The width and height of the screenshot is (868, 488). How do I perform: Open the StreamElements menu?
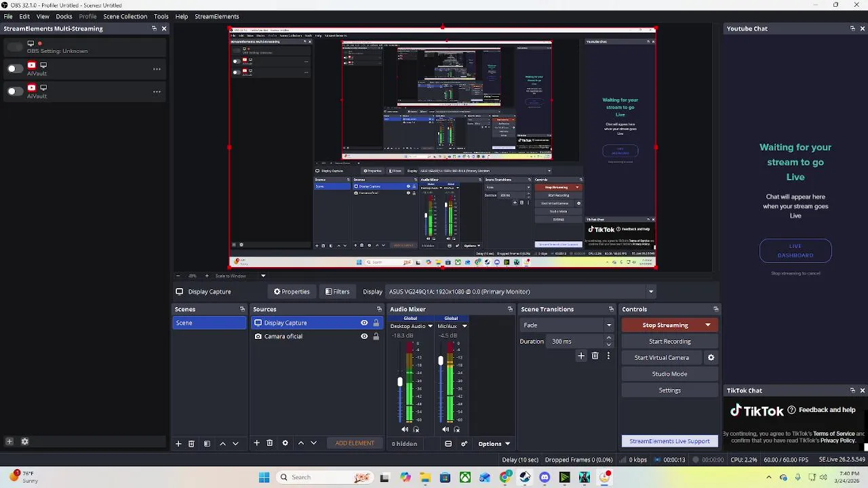pyautogui.click(x=216, y=16)
